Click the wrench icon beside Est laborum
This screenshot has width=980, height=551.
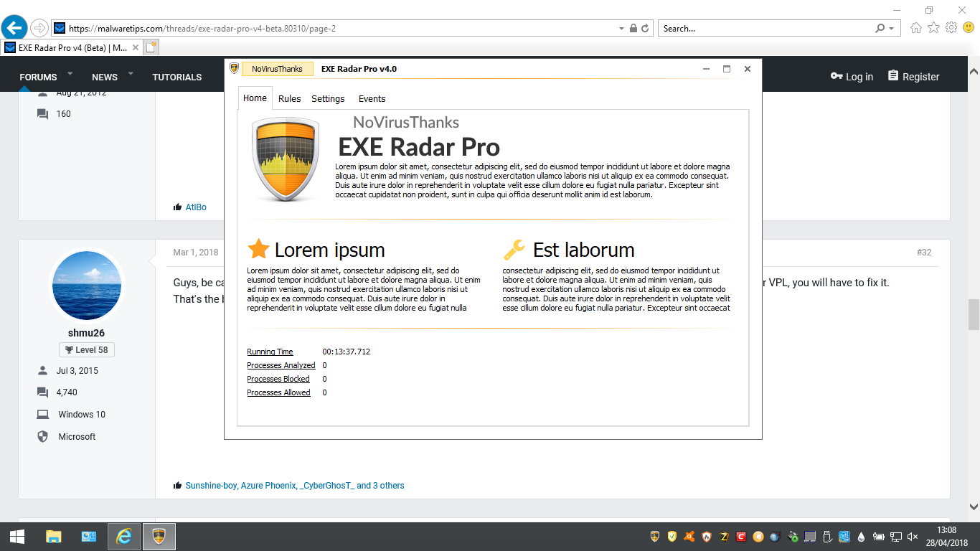pos(514,250)
